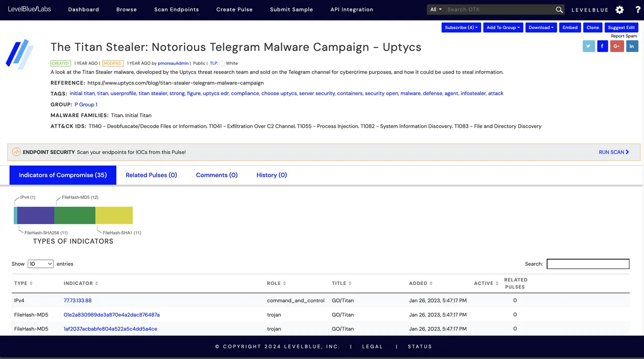This screenshot has height=359, width=644.
Task: Click the command_and_control role cell
Action: (x=296, y=301)
